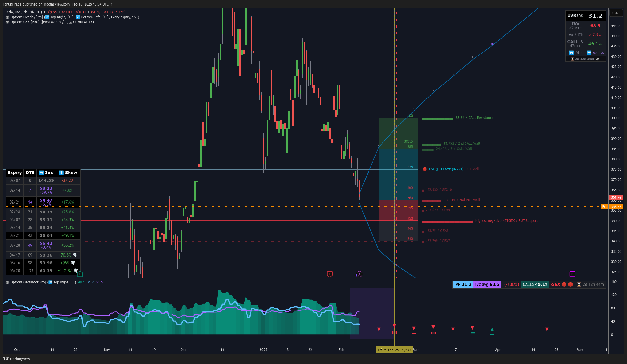Click the blue arrow icon next to Top Right in oscillator legend
Image resolution: width=627 pixels, height=364 pixels.
point(50,282)
